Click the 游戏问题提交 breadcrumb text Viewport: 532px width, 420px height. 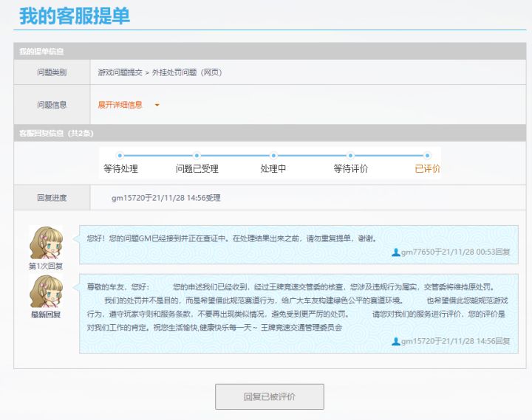[x=120, y=72]
